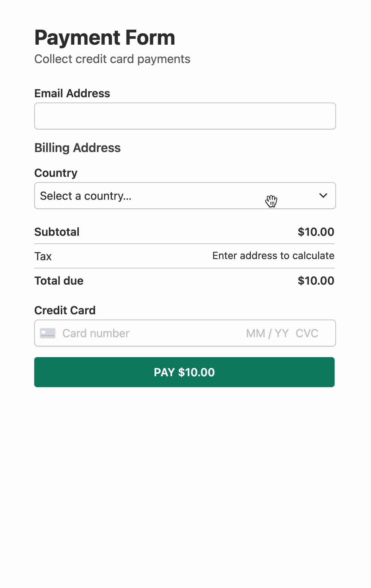Click the Payment Form heading

coord(105,38)
